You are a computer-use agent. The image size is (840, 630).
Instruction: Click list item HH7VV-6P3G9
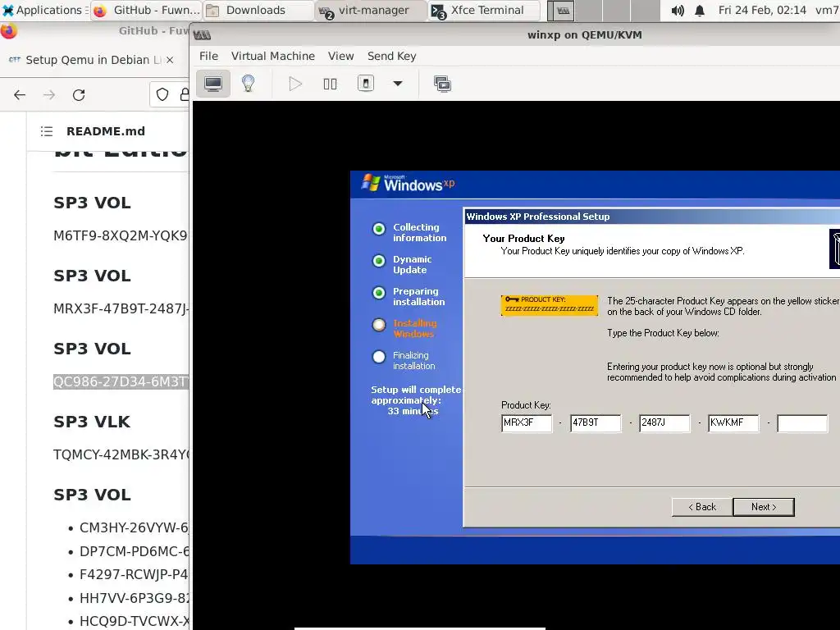point(134,597)
